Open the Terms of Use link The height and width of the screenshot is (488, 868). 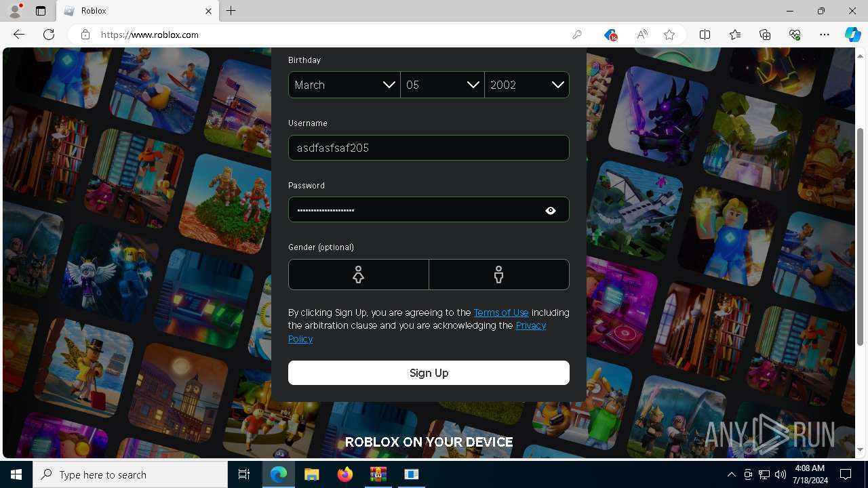(501, 312)
